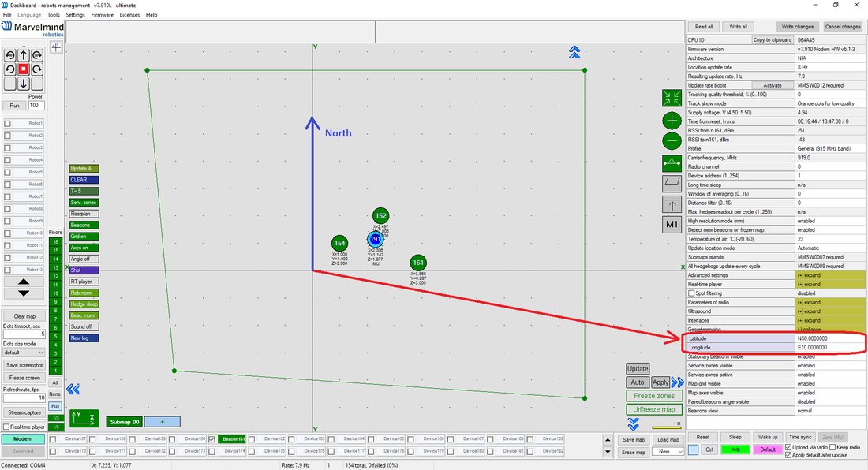
Task: Open the File menu
Action: click(7, 15)
